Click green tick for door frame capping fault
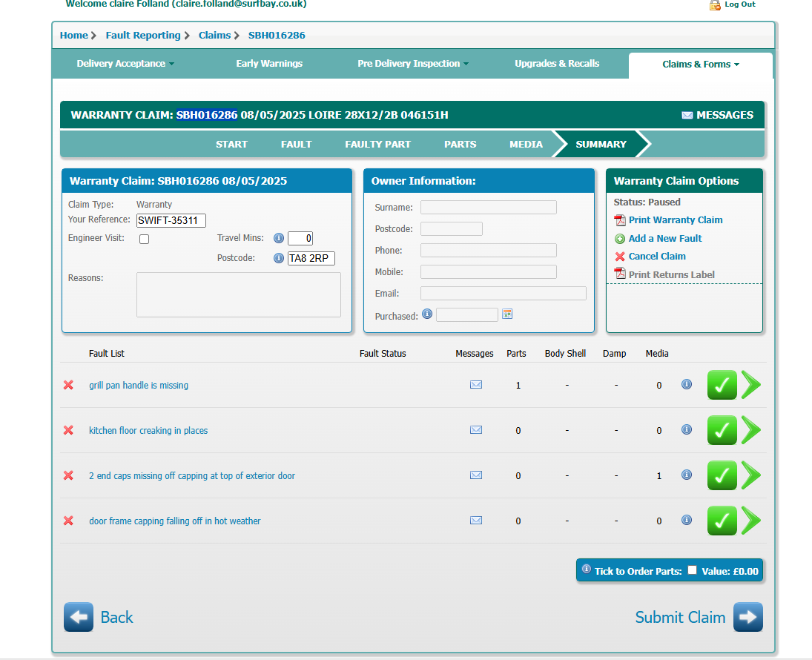 click(x=722, y=521)
